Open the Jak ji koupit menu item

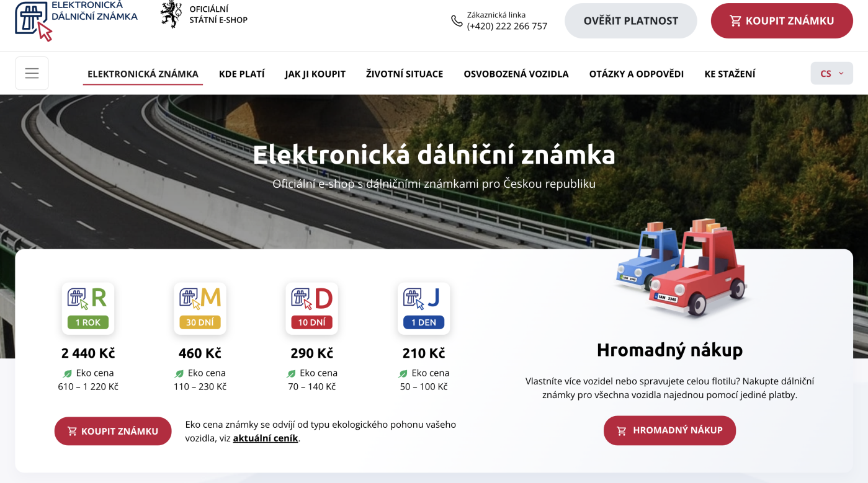coord(315,74)
